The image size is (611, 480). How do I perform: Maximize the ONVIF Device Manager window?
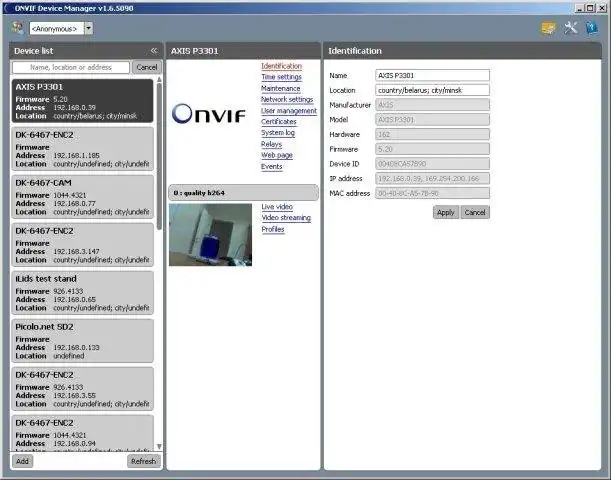point(591,8)
